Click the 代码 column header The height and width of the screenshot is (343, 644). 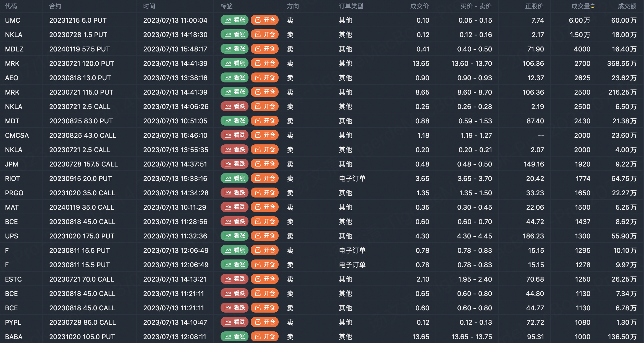(11, 6)
